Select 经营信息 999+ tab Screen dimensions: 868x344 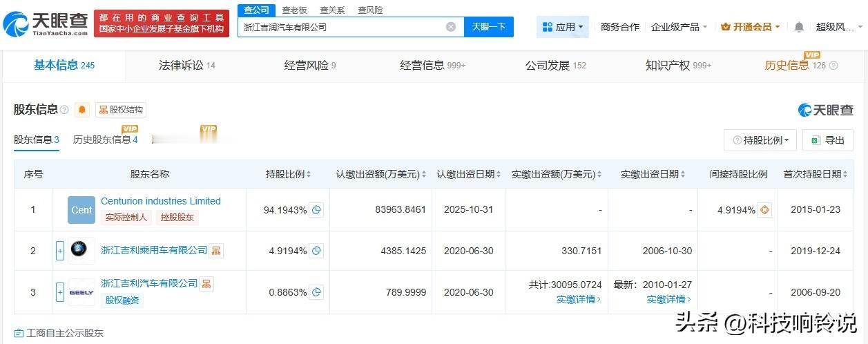click(433, 65)
